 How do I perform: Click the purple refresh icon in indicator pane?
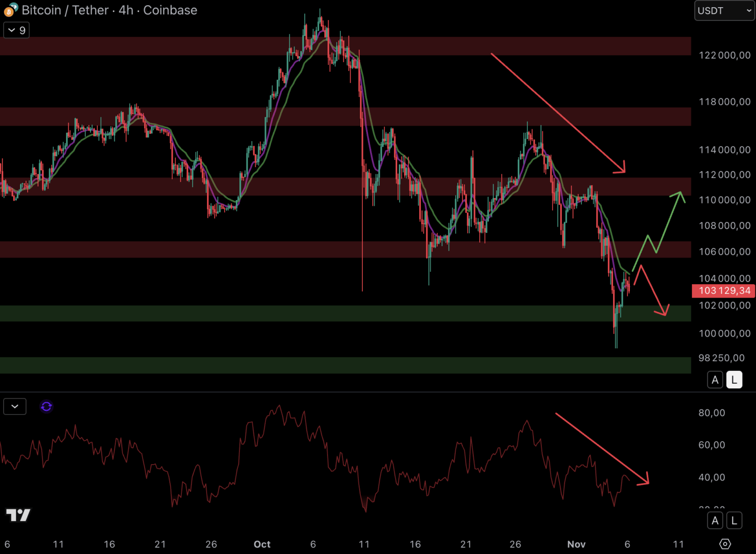pyautogui.click(x=46, y=407)
